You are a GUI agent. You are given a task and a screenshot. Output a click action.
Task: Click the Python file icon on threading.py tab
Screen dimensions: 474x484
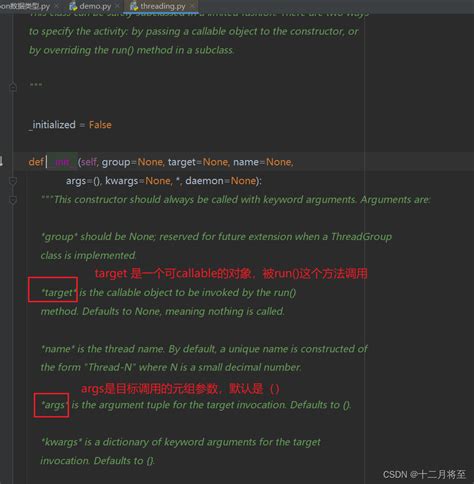point(134,6)
